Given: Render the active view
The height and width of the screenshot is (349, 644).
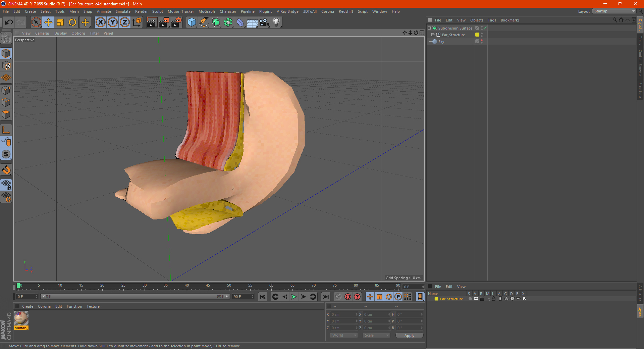Looking at the screenshot, I should coord(152,22).
